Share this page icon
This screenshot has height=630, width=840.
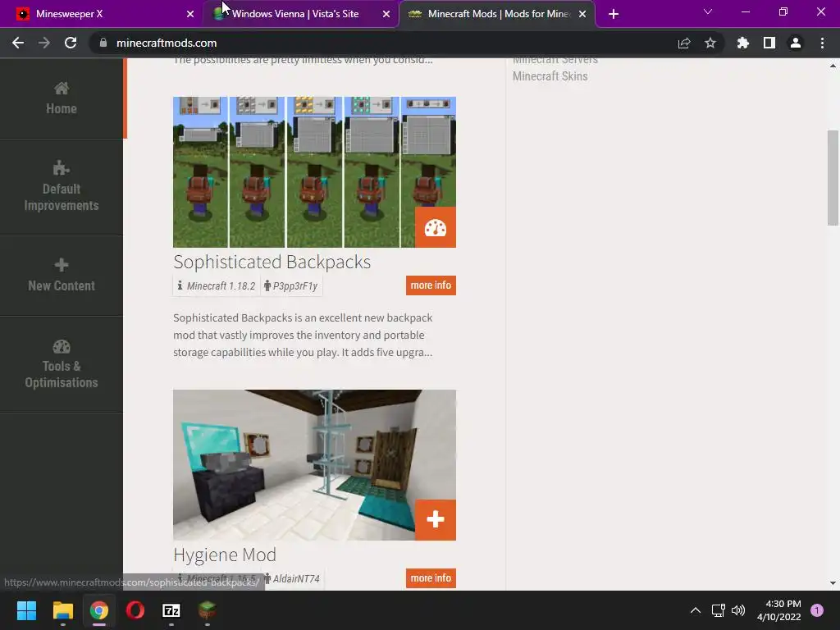tap(683, 43)
